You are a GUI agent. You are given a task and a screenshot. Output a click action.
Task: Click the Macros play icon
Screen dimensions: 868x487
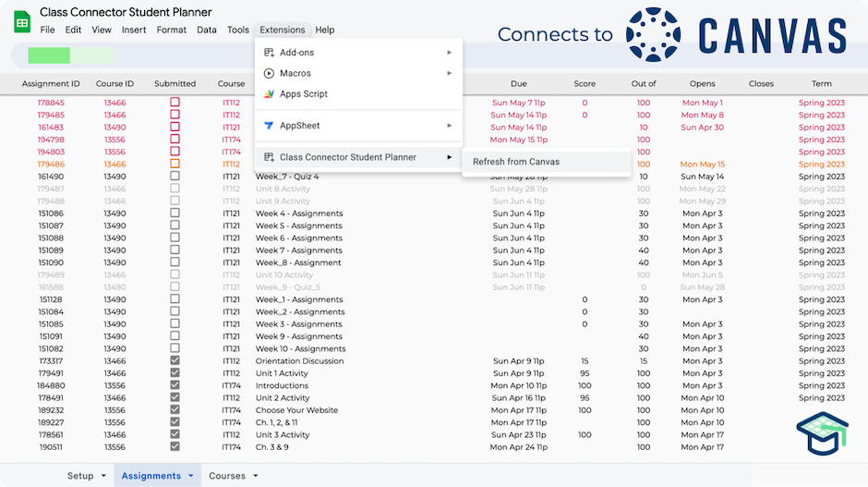point(269,73)
